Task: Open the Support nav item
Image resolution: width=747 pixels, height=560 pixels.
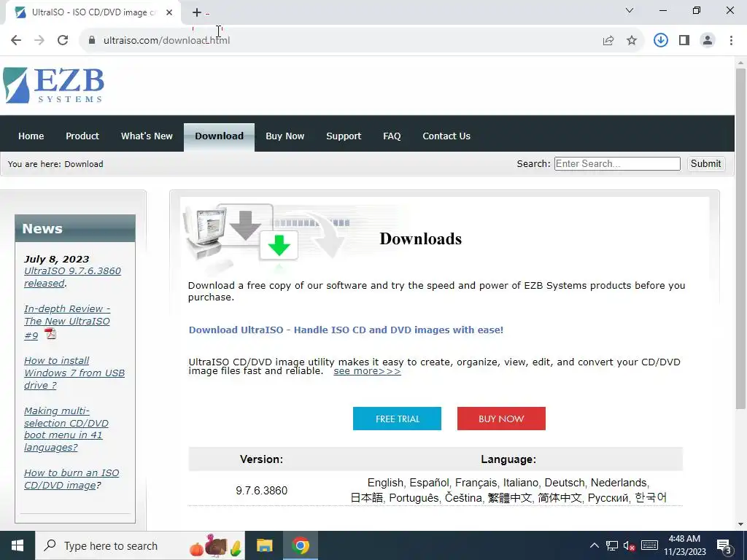Action: tap(344, 136)
